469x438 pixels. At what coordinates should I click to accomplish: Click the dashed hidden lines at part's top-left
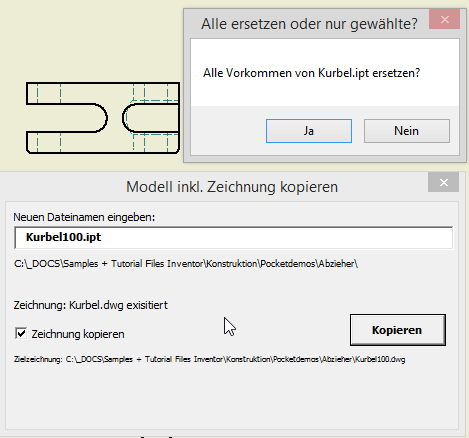pyautogui.click(x=49, y=93)
